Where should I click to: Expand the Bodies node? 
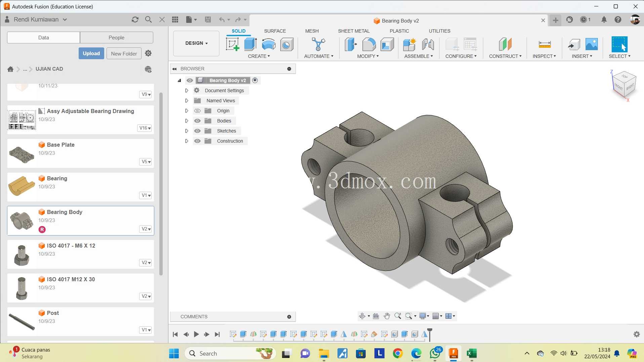(187, 121)
